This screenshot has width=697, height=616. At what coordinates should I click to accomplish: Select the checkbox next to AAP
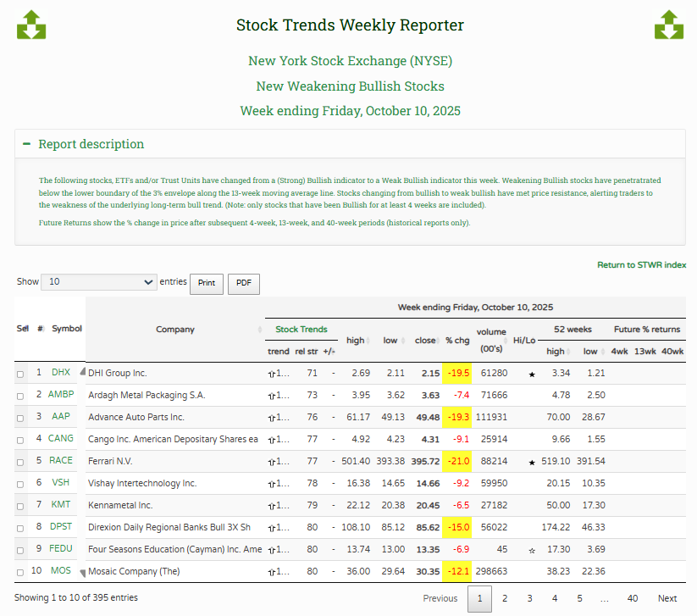pos(20,418)
